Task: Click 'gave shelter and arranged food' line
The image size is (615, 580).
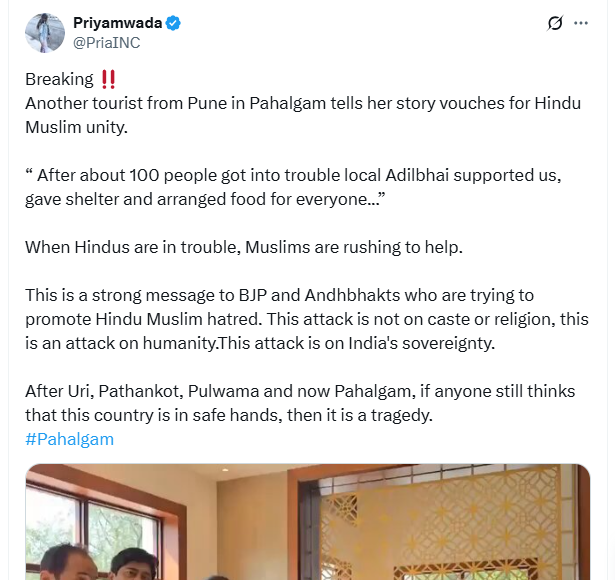Action: click(205, 199)
